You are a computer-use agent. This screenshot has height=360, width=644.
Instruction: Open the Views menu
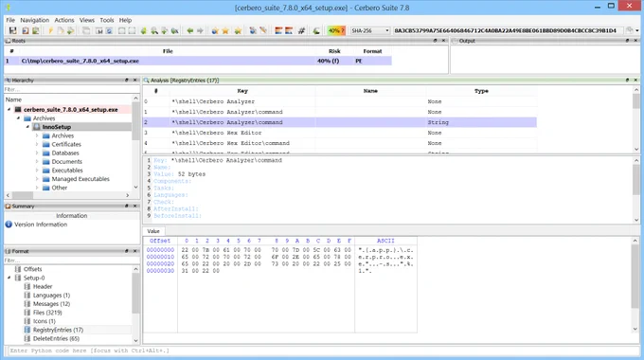[x=87, y=20]
